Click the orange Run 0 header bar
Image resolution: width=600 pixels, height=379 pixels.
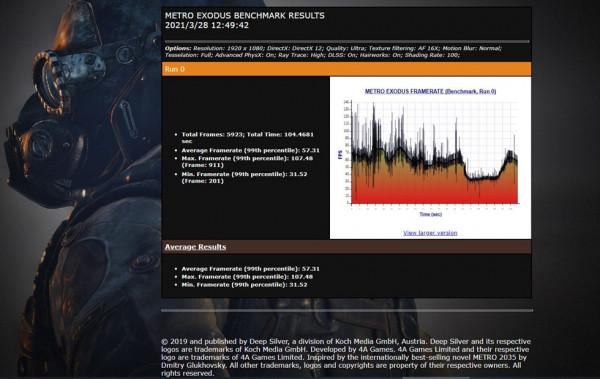pyautogui.click(x=346, y=69)
